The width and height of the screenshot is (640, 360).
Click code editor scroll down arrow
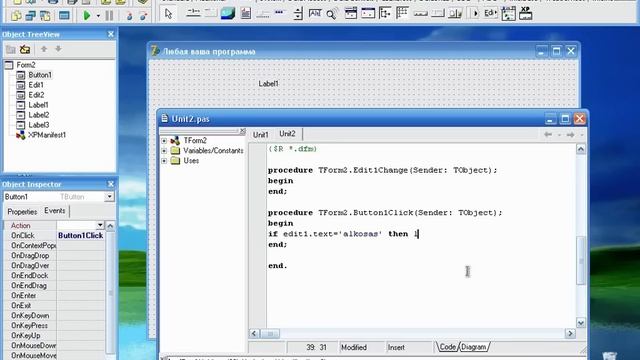coord(581,323)
